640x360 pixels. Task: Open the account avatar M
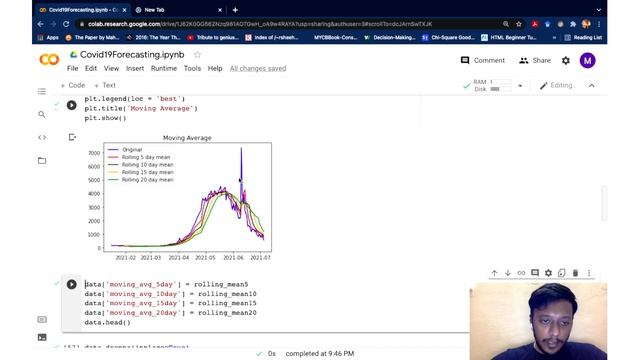pos(587,60)
